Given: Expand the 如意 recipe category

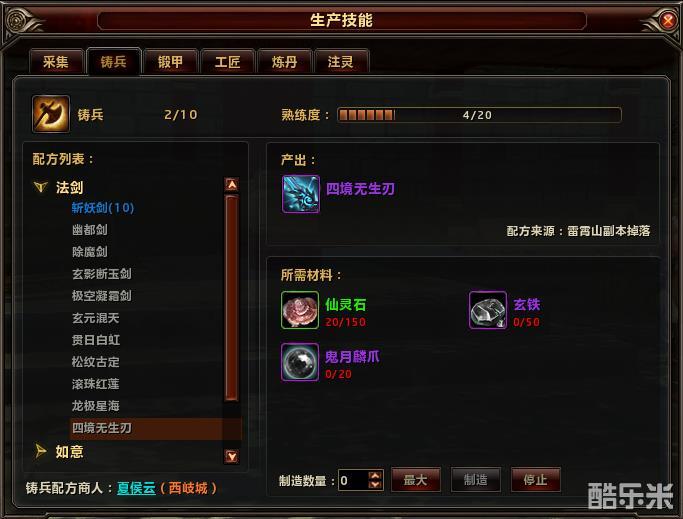Looking at the screenshot, I should [x=41, y=451].
